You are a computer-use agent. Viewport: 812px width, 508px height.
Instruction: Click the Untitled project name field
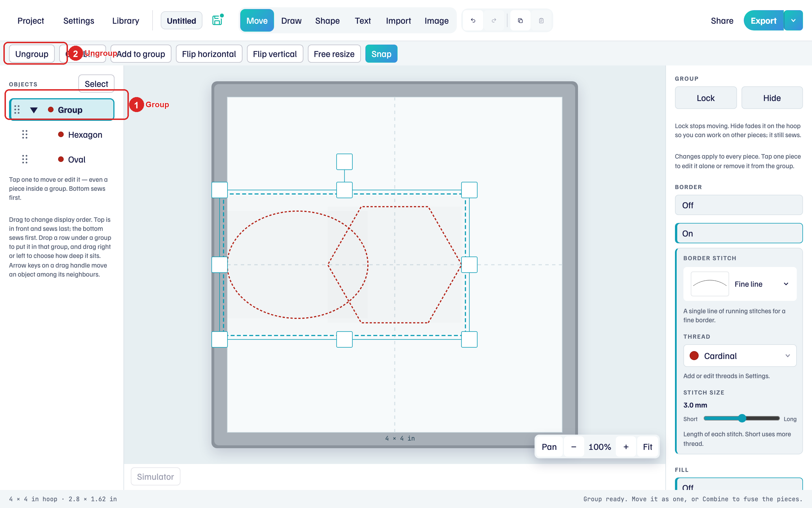(181, 21)
